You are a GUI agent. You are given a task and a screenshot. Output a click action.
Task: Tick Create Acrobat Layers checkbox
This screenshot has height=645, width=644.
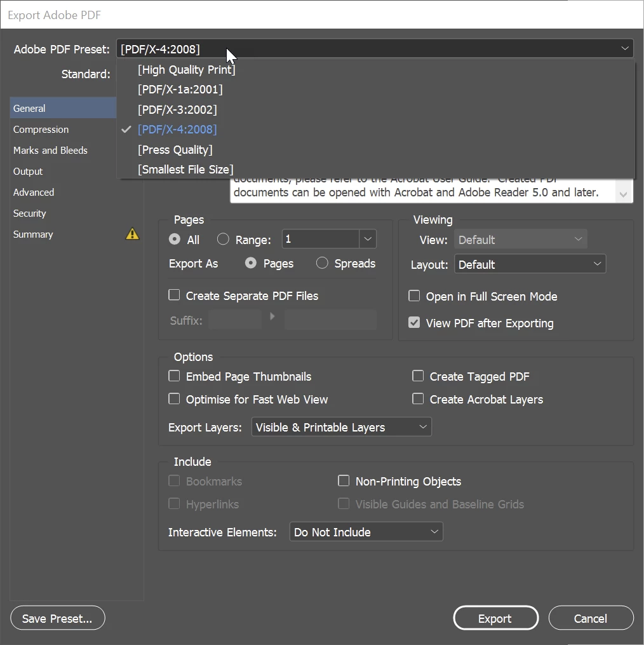(418, 398)
